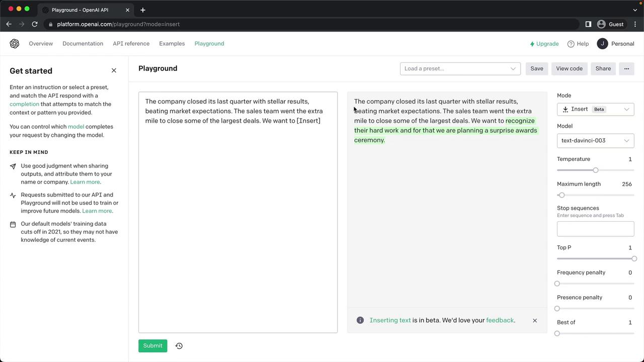Open the three-dots more options menu
This screenshot has height=362, width=644.
pyautogui.click(x=626, y=68)
